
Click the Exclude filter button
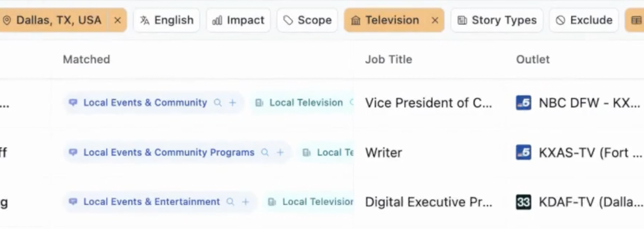pyautogui.click(x=584, y=20)
